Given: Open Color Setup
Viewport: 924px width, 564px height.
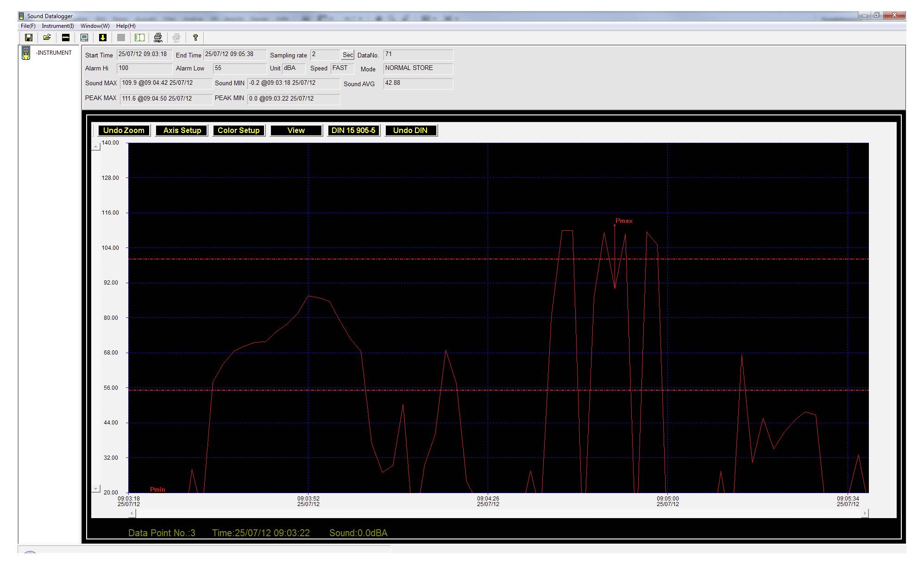Looking at the screenshot, I should coord(239,130).
